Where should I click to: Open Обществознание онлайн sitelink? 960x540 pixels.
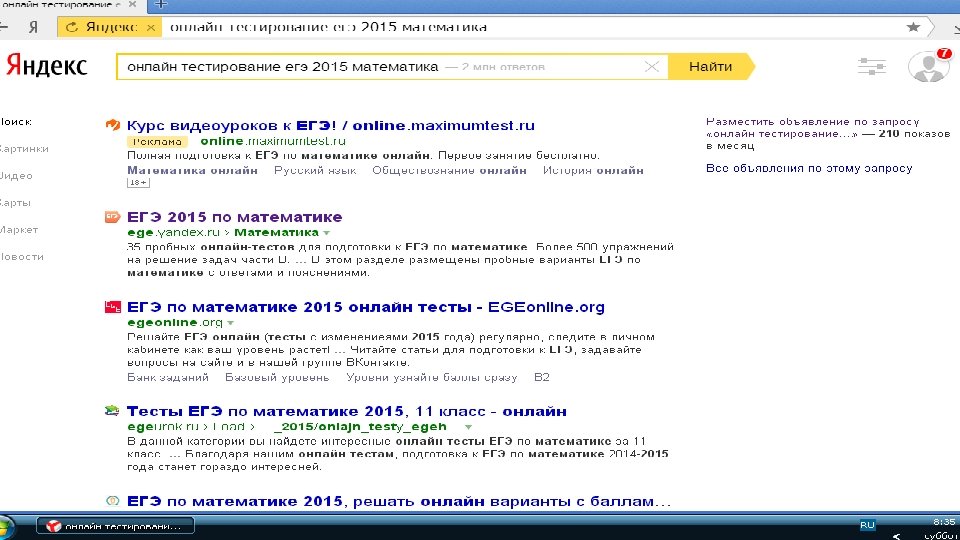tap(449, 170)
